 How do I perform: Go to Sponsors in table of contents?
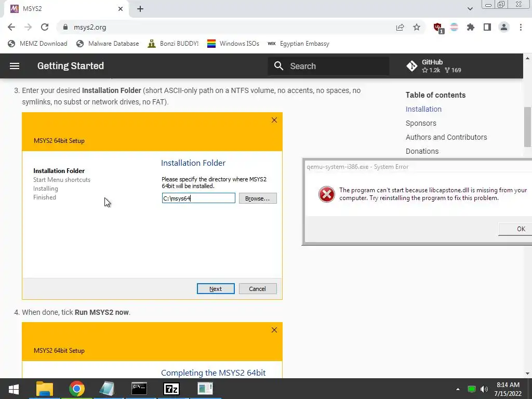(x=421, y=123)
